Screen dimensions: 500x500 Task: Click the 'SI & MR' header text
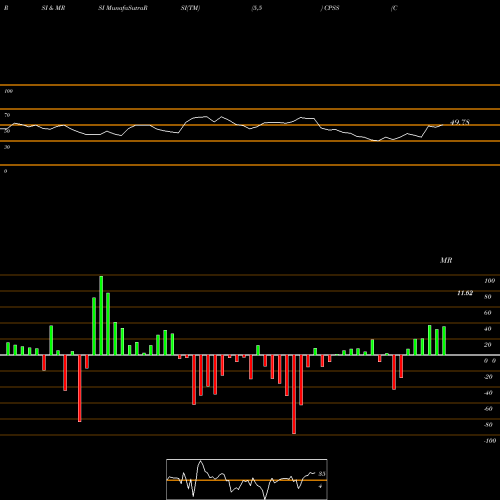pyautogui.click(x=53, y=8)
